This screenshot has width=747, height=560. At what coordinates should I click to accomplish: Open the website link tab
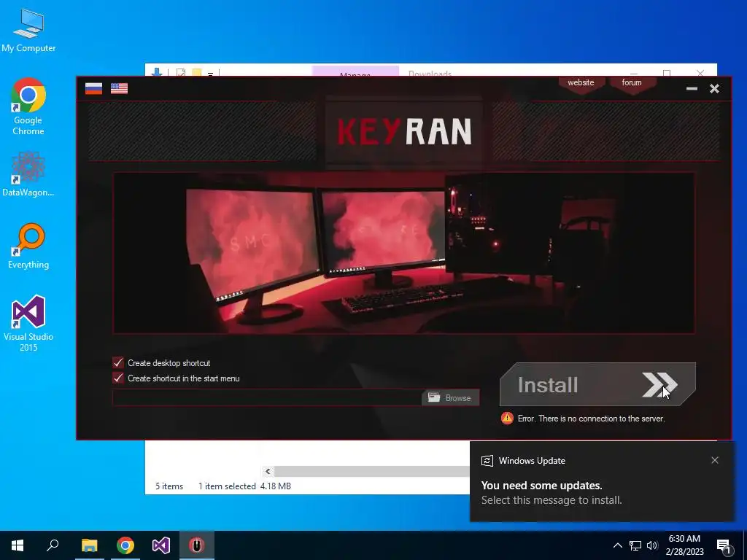click(x=581, y=83)
